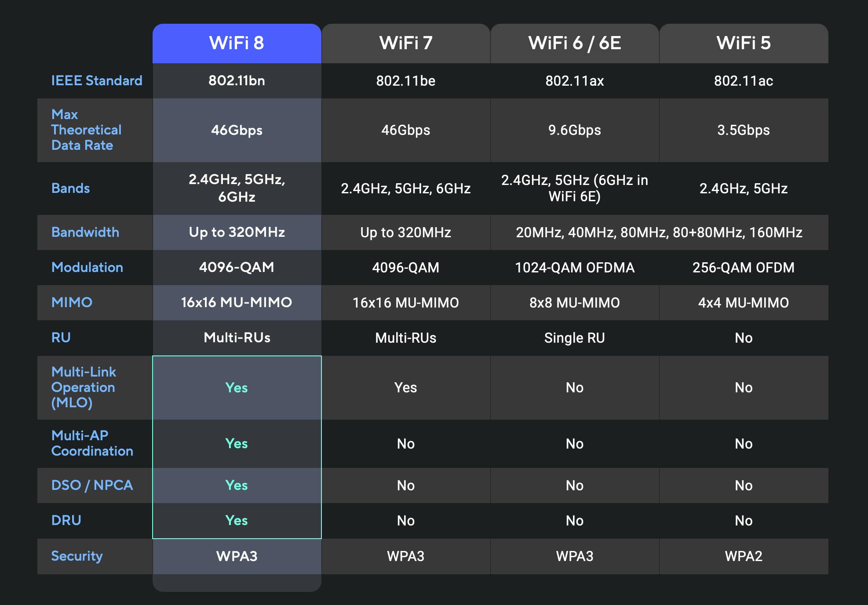Select the Security row label
This screenshot has width=868, height=605.
[x=77, y=556]
